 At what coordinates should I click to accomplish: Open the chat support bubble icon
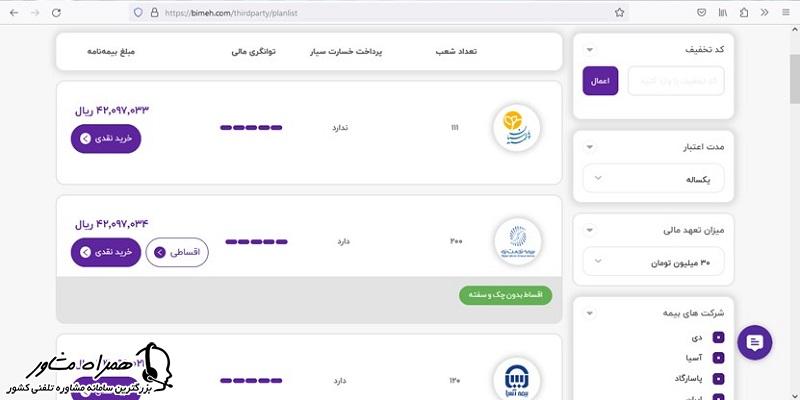(755, 343)
